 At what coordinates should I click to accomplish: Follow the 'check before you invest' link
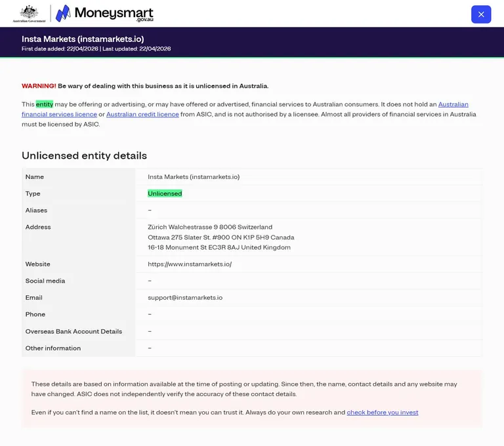[383, 413]
